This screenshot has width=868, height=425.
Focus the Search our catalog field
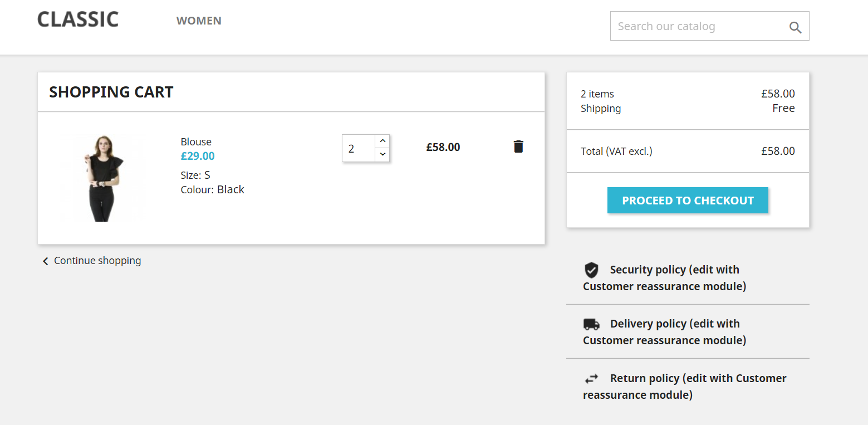(699, 26)
